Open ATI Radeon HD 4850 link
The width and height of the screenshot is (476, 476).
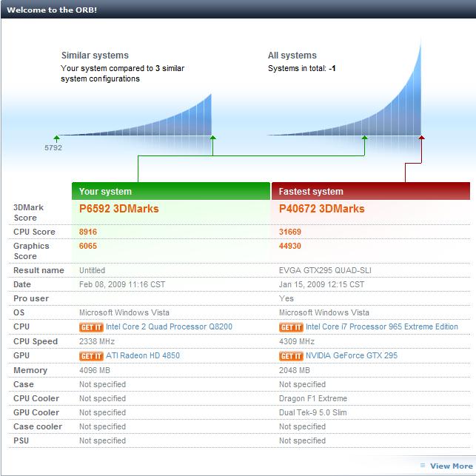[x=143, y=355]
